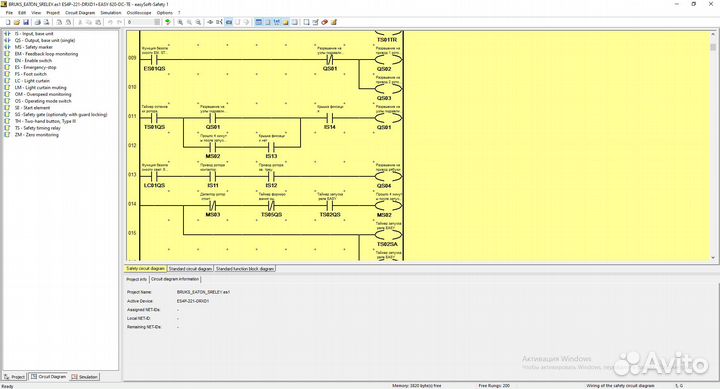Click the middle magnifier zoom icon
This screenshot has height=389, width=720.
[189, 22]
